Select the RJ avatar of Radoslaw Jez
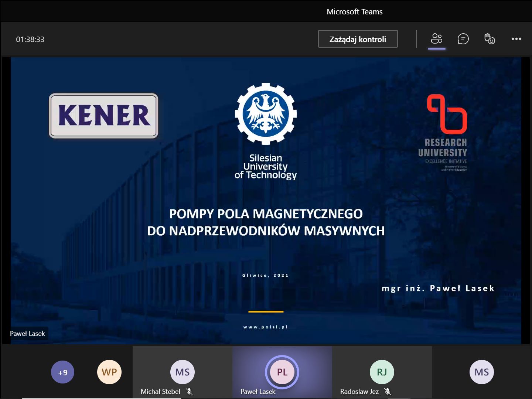Viewport: 532px width, 399px height. coord(382,372)
